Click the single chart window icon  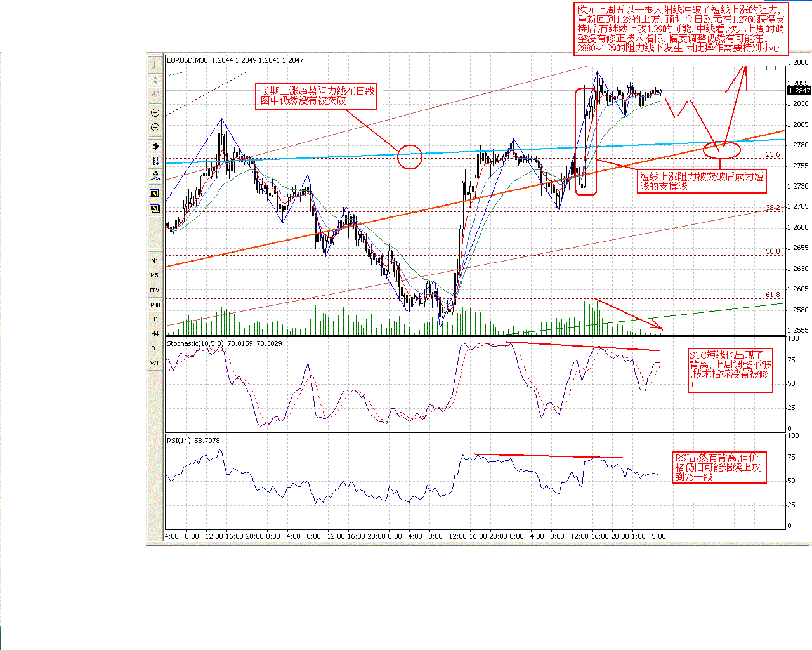point(155,193)
